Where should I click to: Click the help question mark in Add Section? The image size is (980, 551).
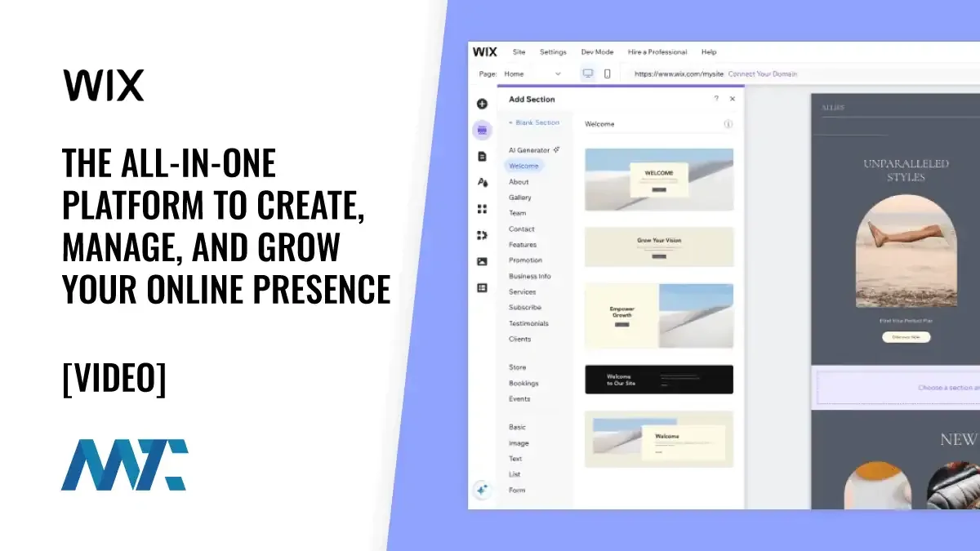click(x=716, y=99)
